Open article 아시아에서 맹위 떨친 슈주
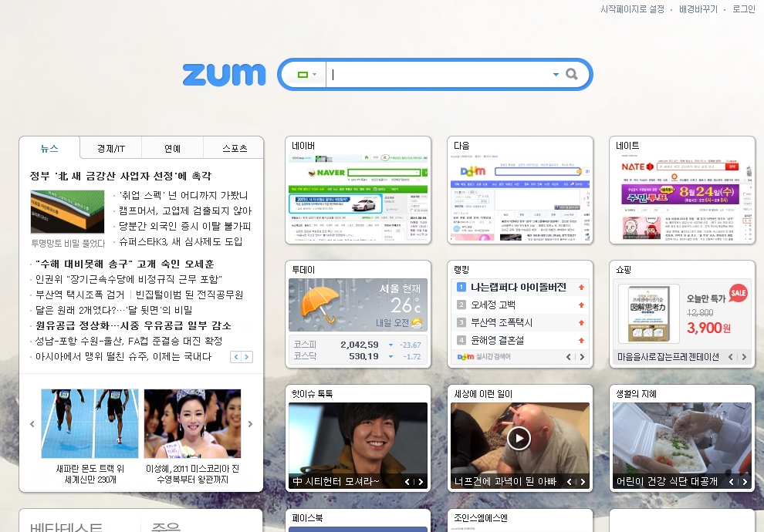The width and height of the screenshot is (764, 532). click(123, 357)
